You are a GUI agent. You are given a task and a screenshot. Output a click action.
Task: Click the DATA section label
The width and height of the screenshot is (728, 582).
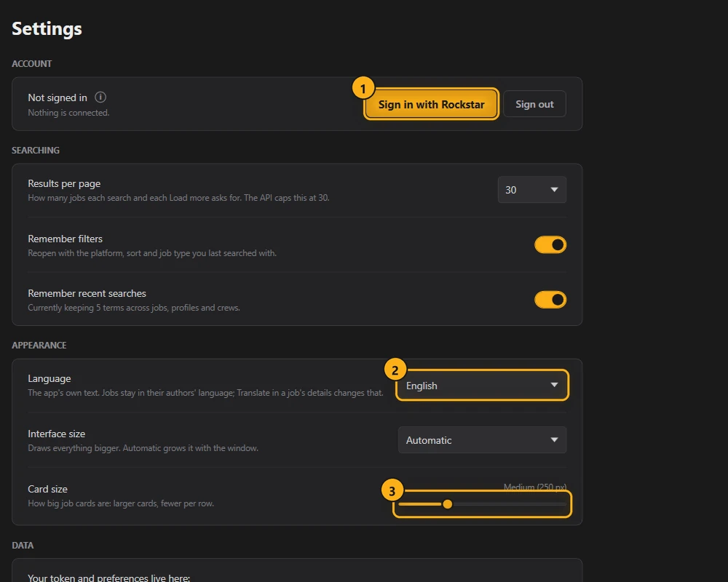(23, 546)
